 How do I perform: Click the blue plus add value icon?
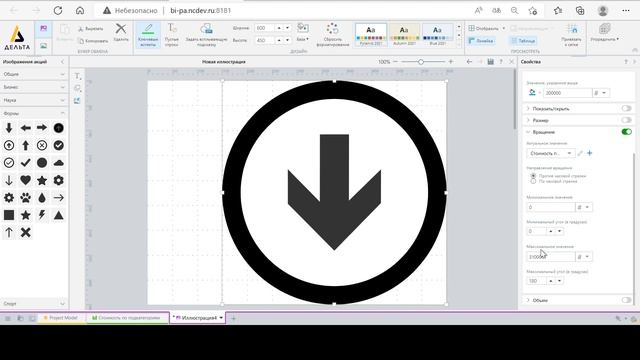coord(589,153)
